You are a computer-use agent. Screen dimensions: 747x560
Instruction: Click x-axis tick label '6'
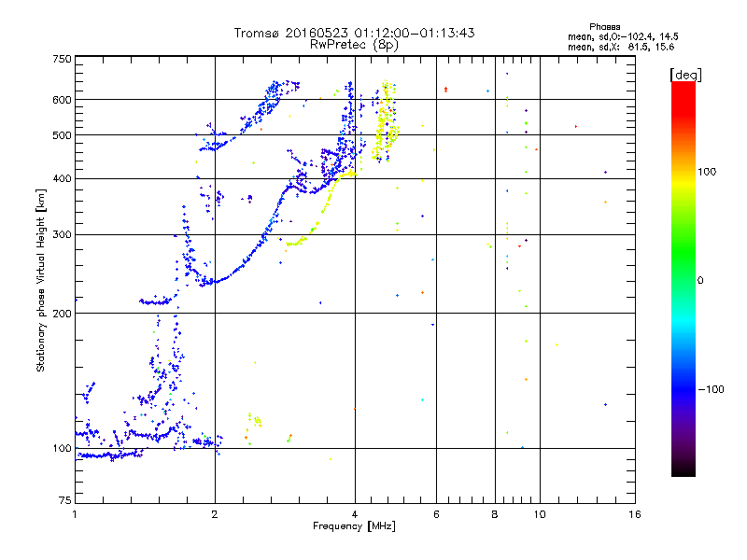click(436, 514)
